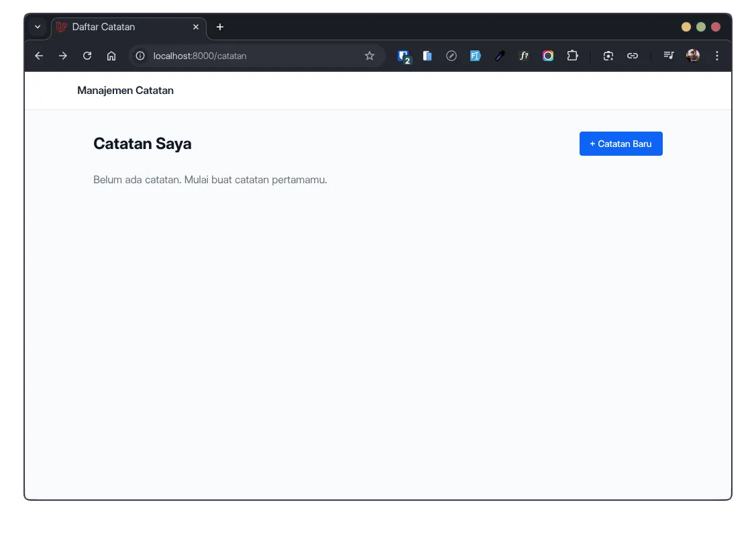Bookmark the page via the star icon
The height and width of the screenshot is (535, 756).
[x=370, y=56]
